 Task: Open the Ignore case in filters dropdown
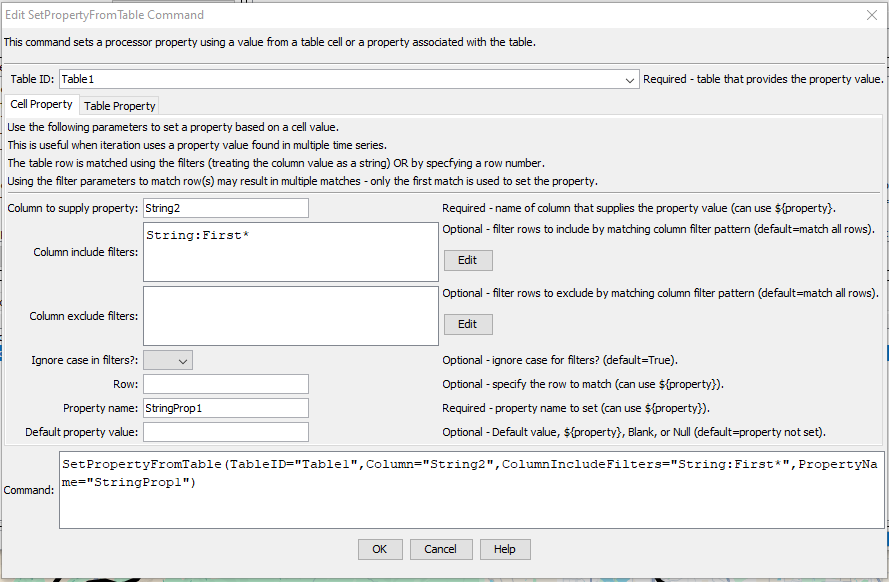[x=168, y=360]
